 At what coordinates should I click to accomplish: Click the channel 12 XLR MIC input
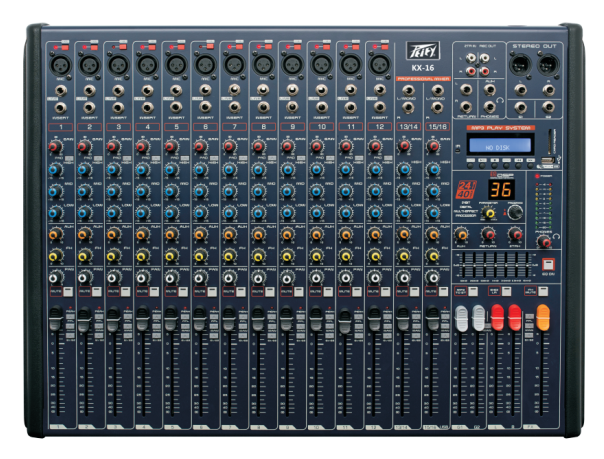379,64
